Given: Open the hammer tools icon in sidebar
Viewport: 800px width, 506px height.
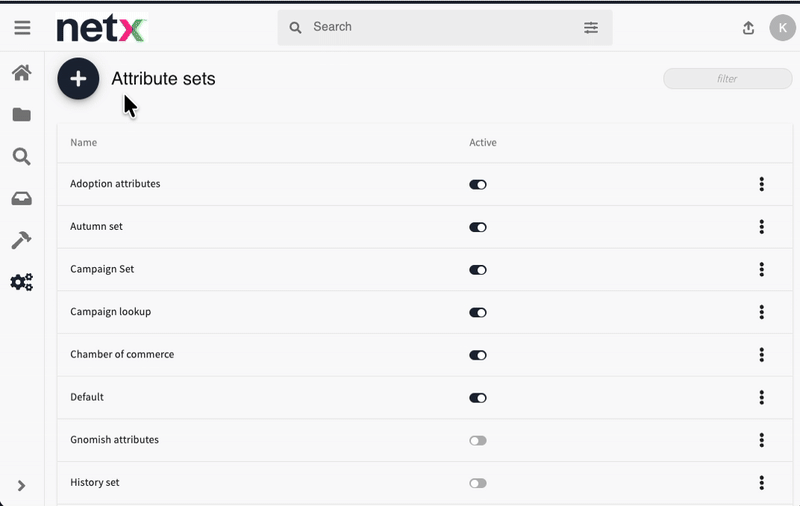Looking at the screenshot, I should [21, 240].
